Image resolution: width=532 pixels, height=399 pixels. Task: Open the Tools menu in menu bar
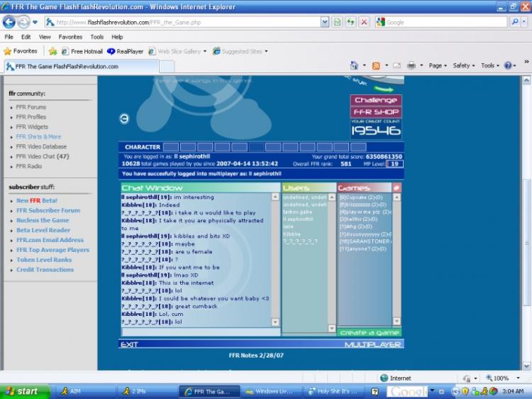click(96, 37)
